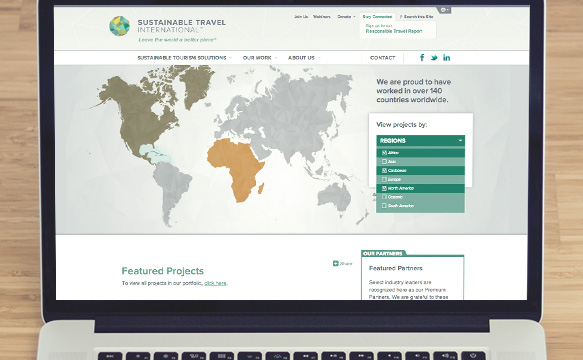Click the Search this Site magnifier
The width and height of the screenshot is (583, 360).
coord(401,17)
